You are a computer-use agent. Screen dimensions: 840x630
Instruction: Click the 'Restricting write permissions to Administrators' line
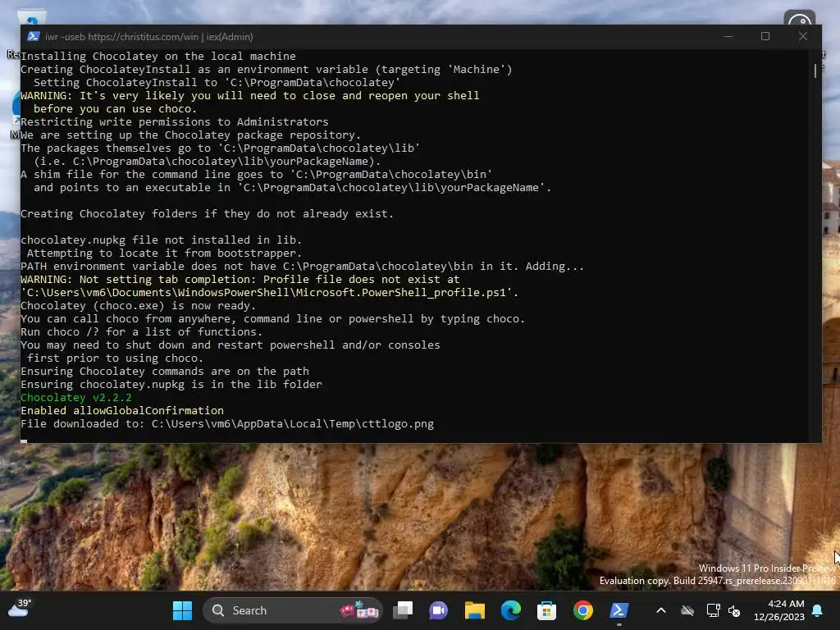coord(175,121)
